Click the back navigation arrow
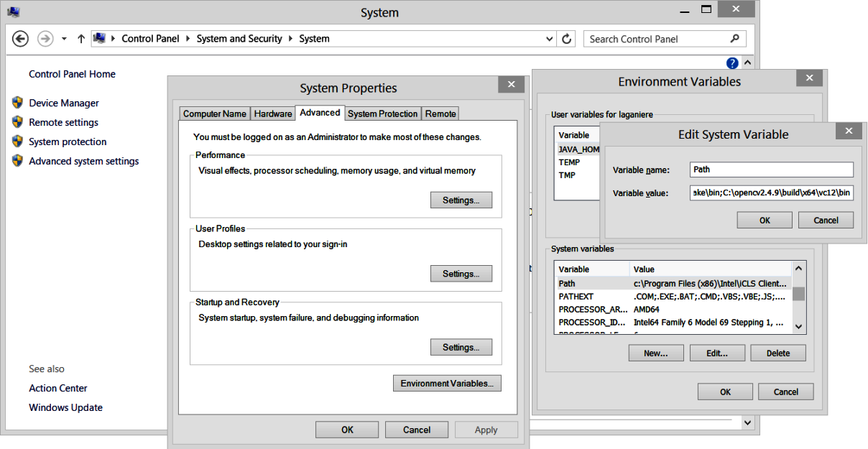 tap(20, 39)
